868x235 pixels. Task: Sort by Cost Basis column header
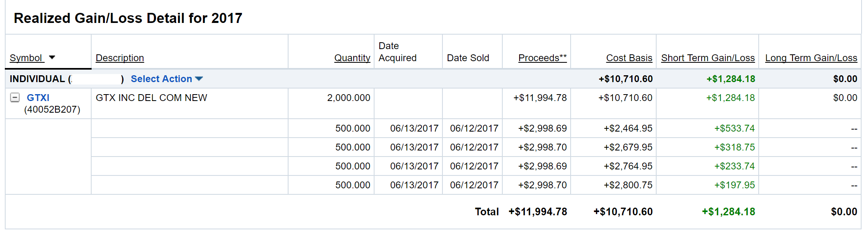pyautogui.click(x=629, y=58)
